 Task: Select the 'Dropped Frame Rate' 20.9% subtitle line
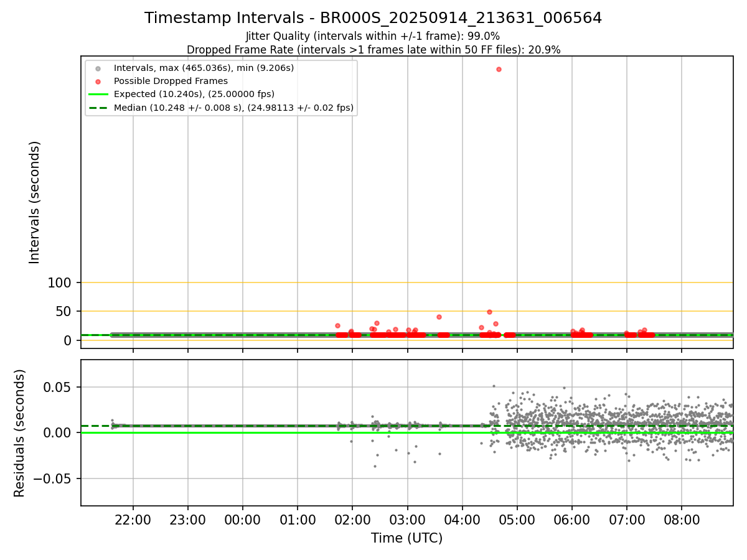(374, 50)
